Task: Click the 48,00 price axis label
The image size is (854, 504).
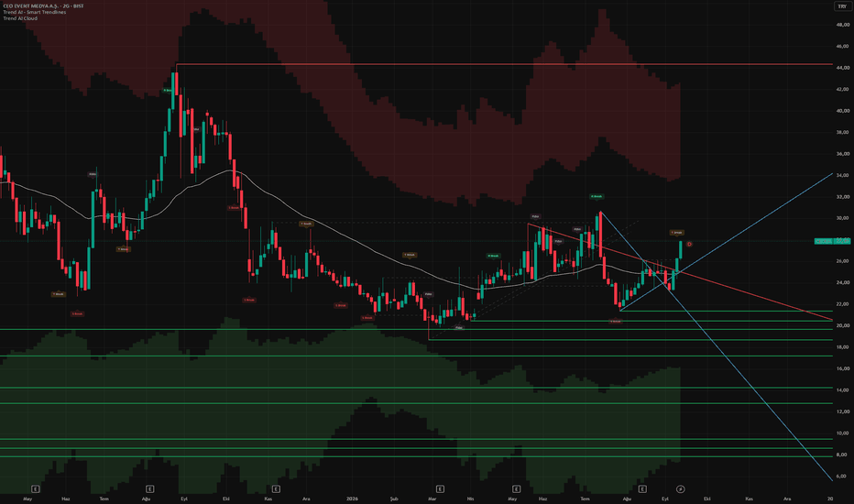Action: pos(842,25)
